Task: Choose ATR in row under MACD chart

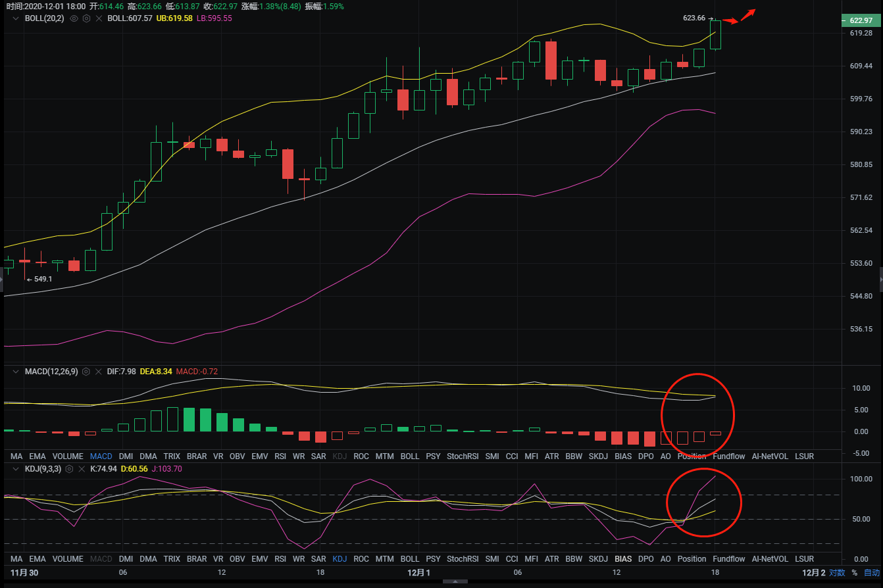Action: (551, 456)
